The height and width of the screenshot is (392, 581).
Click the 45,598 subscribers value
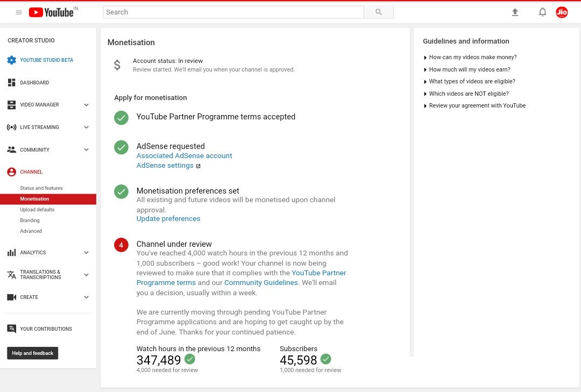pos(298,360)
